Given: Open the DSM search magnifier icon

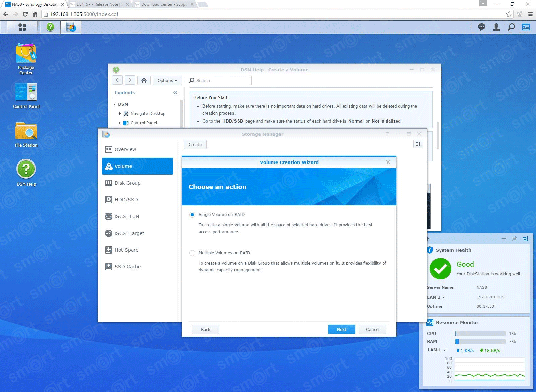Looking at the screenshot, I should tap(511, 27).
